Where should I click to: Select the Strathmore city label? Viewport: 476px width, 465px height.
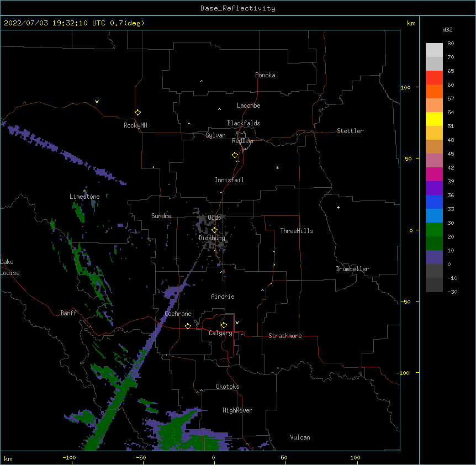(x=285, y=336)
